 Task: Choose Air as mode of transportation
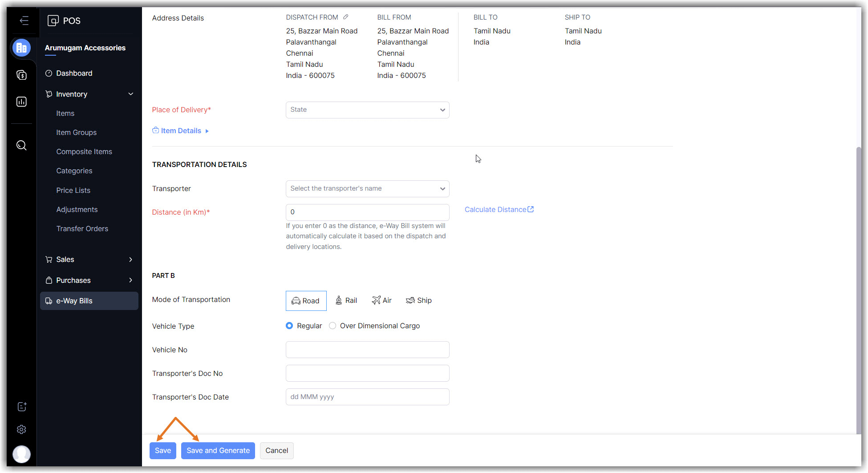[381, 301]
